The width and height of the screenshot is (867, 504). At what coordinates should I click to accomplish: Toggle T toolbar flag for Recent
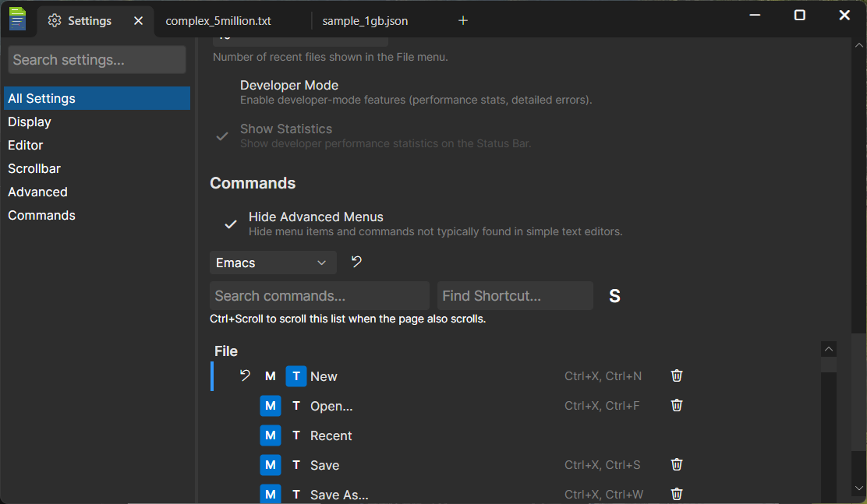(x=296, y=435)
